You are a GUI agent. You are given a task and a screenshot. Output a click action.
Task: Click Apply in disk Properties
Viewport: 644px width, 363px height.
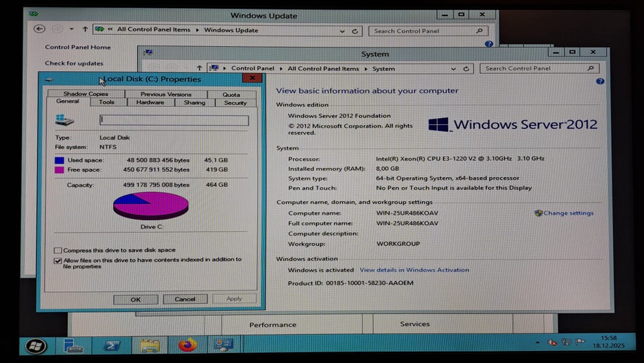(x=234, y=299)
